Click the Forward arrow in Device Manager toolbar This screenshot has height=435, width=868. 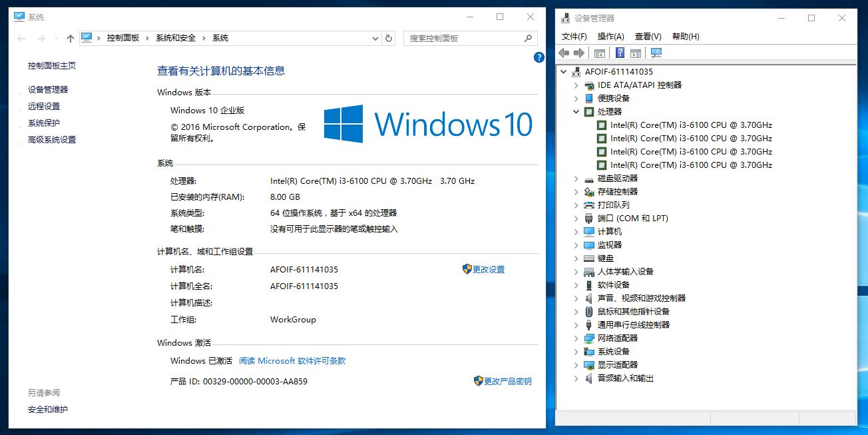click(578, 53)
